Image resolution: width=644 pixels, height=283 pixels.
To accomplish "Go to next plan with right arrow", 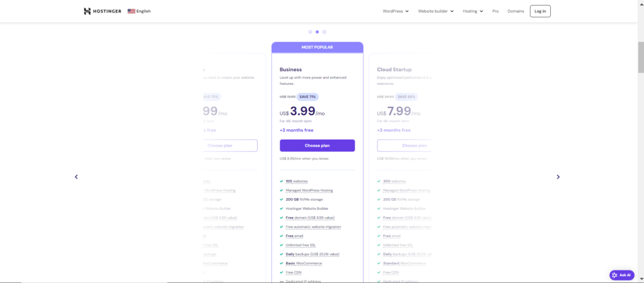I will (558, 177).
